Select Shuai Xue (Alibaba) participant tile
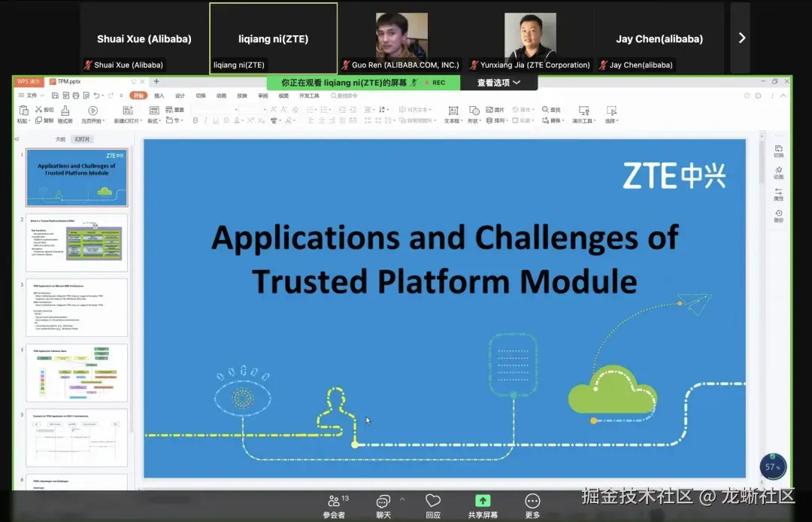Screen dimensions: 812x522 144,38
